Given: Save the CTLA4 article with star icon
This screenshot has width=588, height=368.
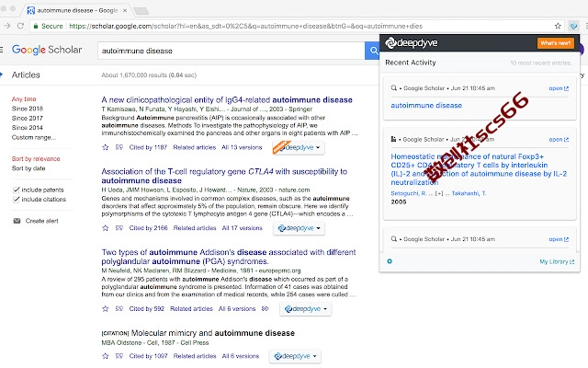Looking at the screenshot, I should point(106,228).
